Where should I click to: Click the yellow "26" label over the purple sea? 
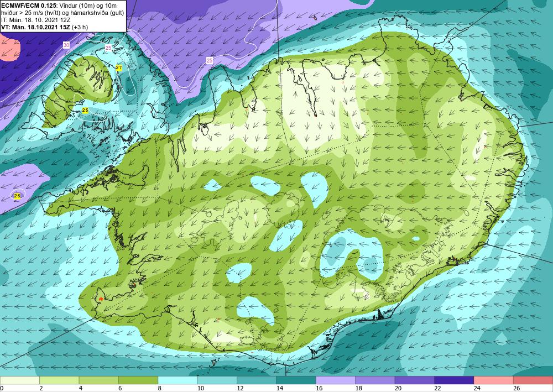click(17, 196)
